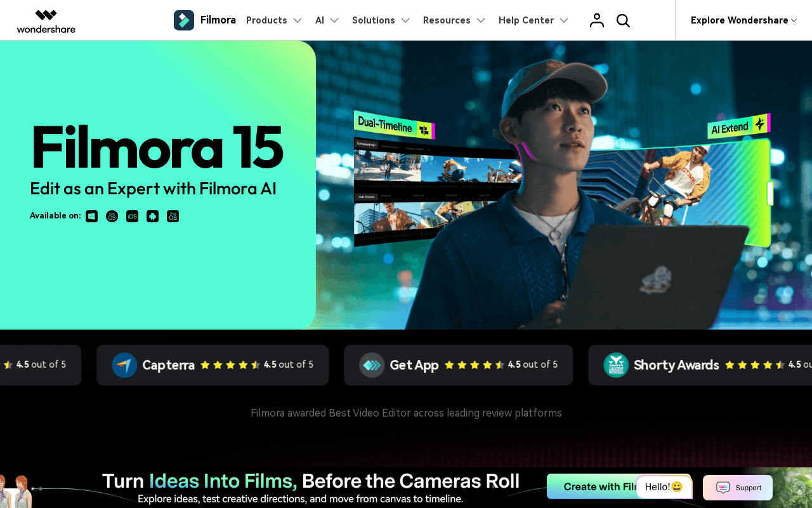Click the macOS platform icon
Viewport: 812px width, 508px height.
(112, 217)
